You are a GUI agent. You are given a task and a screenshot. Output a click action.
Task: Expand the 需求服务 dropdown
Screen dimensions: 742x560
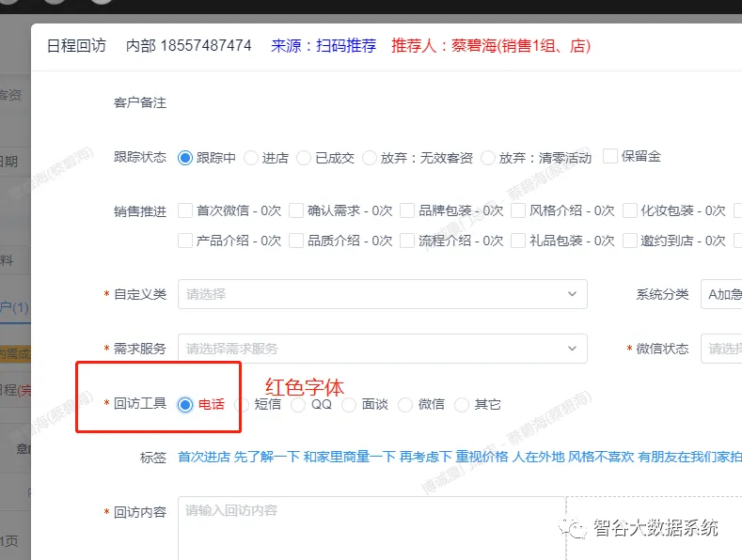point(382,349)
